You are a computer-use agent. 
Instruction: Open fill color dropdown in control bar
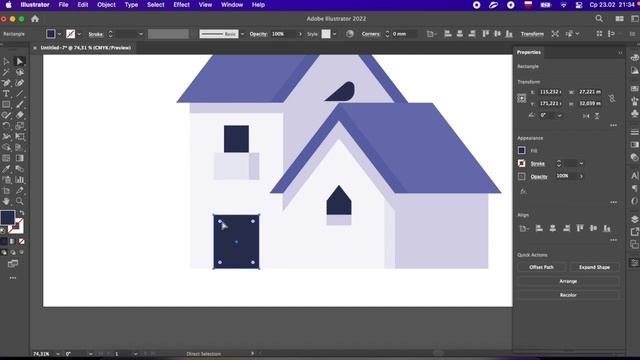click(60, 34)
